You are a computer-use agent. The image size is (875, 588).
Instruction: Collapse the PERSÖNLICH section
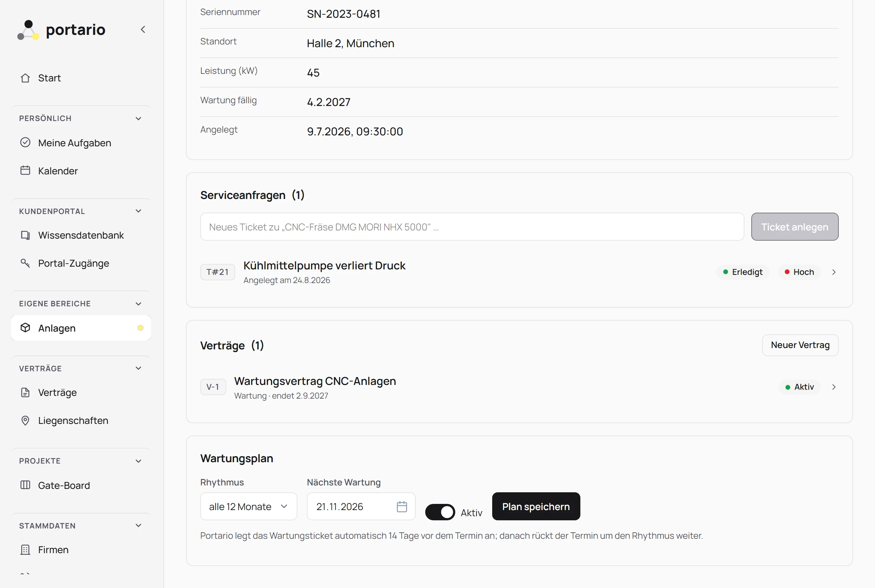pyautogui.click(x=138, y=119)
